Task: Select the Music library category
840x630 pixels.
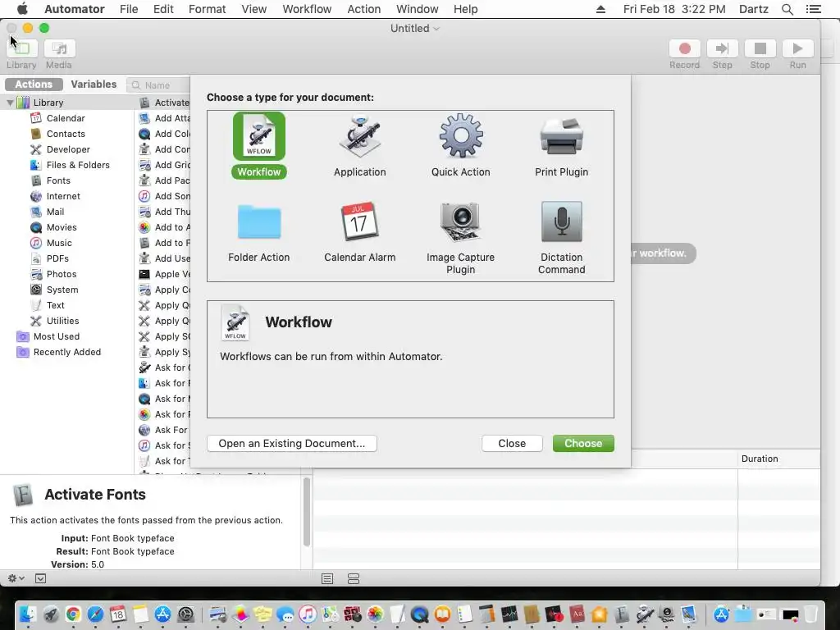Action: click(x=59, y=242)
